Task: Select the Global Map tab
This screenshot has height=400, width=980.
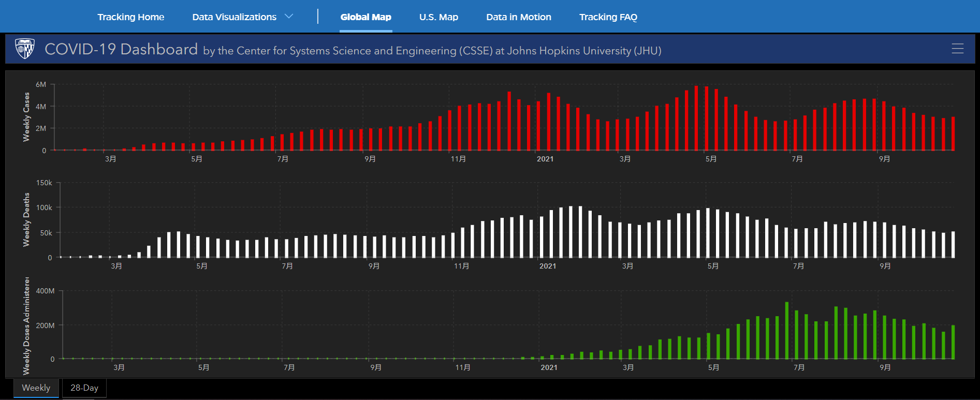Action: pos(365,17)
